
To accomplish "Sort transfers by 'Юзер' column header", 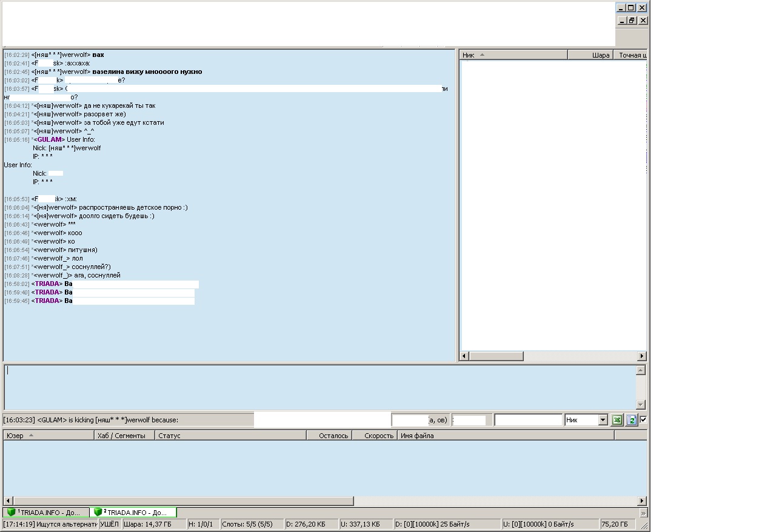I will click(x=48, y=436).
